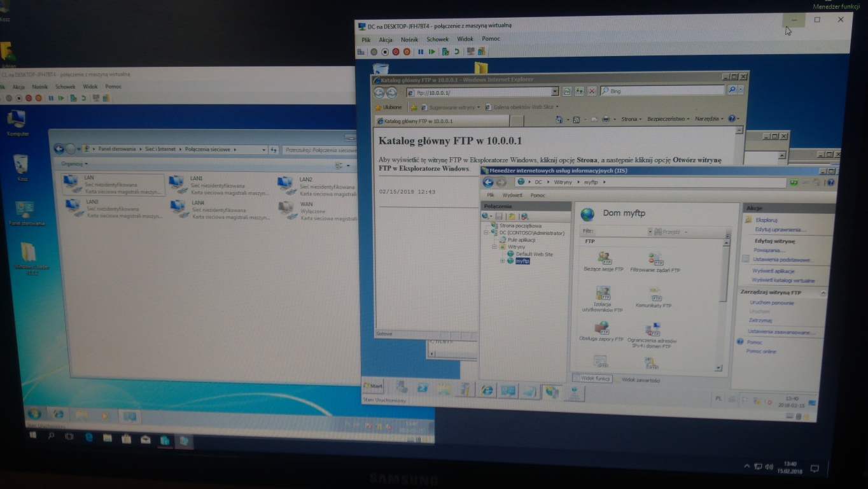Screen dimensions: 868x489
Task: Select the LAN4 network connection
Action: (219, 209)
